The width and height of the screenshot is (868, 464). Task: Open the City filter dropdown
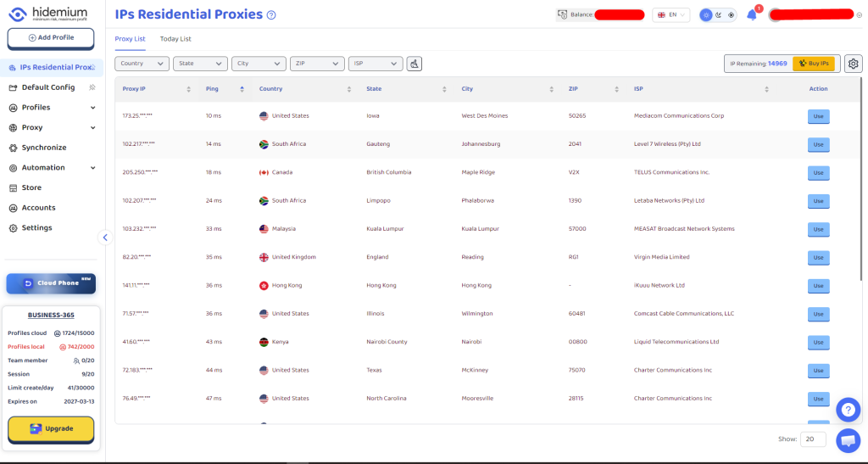click(259, 64)
